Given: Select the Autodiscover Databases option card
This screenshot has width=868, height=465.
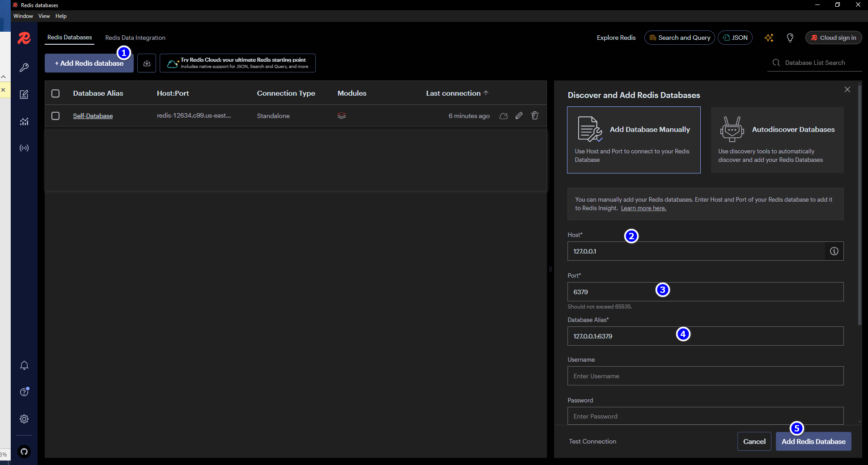Looking at the screenshot, I should [777, 139].
